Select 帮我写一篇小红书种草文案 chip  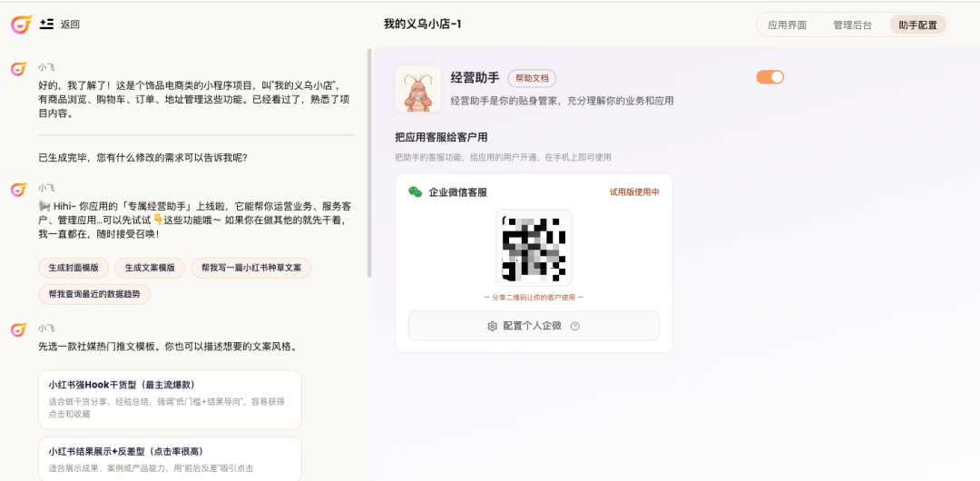(251, 268)
